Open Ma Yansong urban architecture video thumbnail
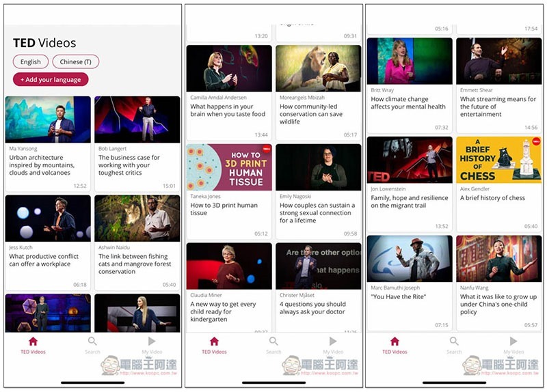 pos(48,120)
